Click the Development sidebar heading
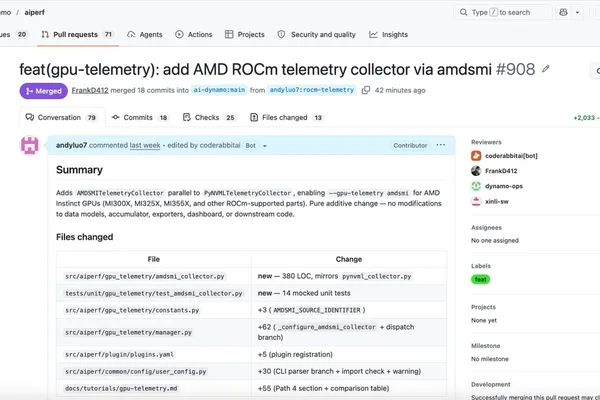This screenshot has width=600, height=400. pos(491,384)
